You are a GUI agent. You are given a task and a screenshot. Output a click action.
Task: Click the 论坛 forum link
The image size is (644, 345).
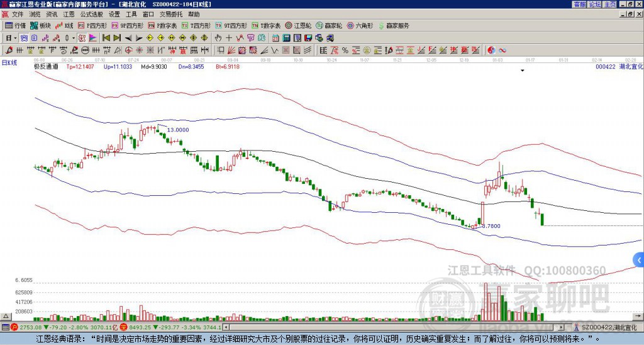594,4
